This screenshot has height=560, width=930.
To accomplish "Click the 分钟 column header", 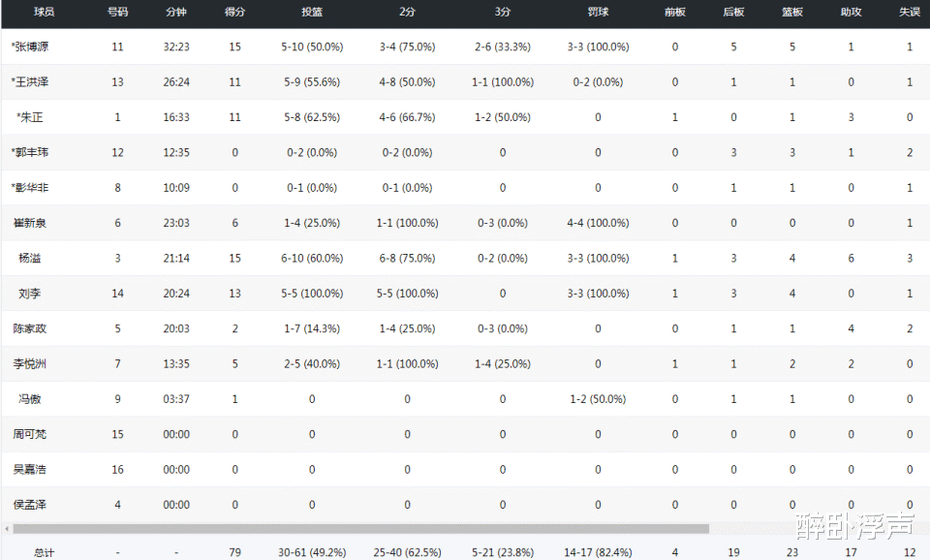I will 176,12.
